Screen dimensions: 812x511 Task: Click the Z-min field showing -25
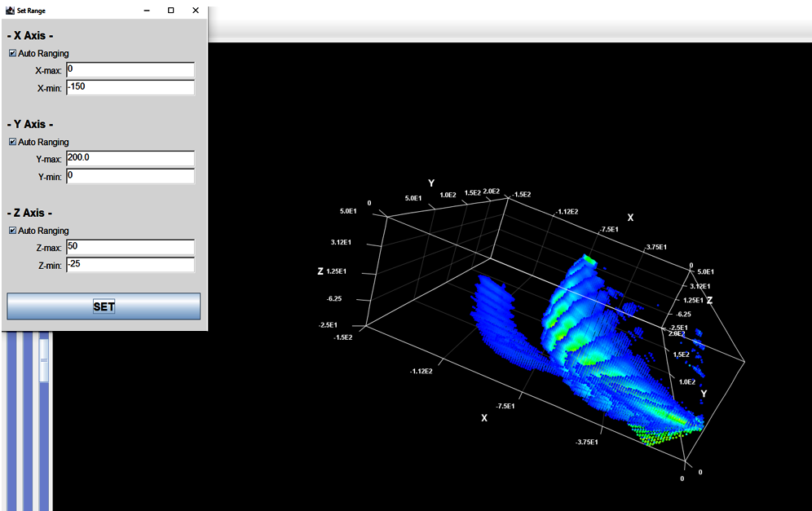click(130, 265)
